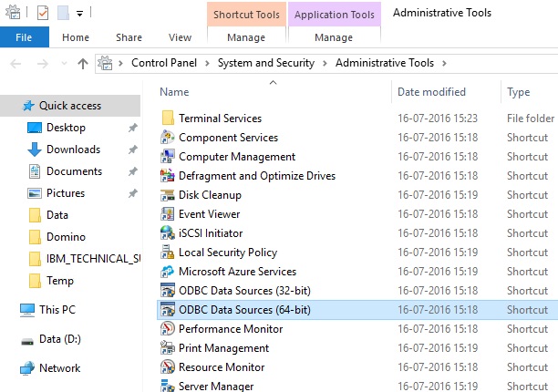Unpin Pictures using its pin icon
558x392 pixels.
coord(133,193)
